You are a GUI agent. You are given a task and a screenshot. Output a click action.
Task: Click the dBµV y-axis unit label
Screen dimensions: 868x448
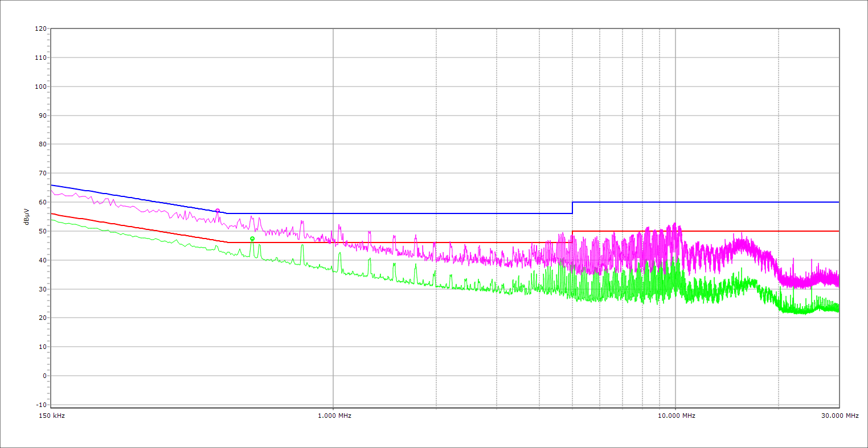point(27,216)
